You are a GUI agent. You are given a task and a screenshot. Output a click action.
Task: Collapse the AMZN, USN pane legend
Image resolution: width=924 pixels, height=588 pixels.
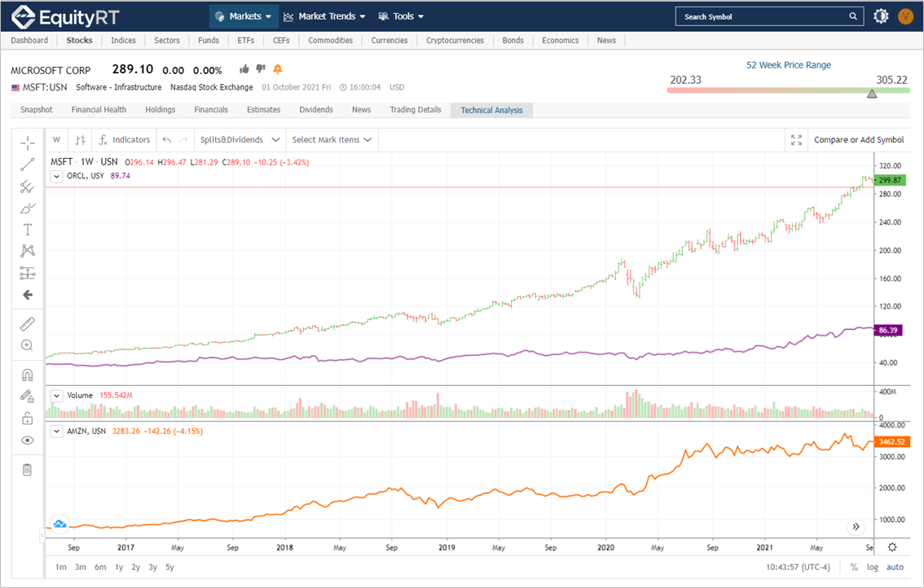coord(56,432)
